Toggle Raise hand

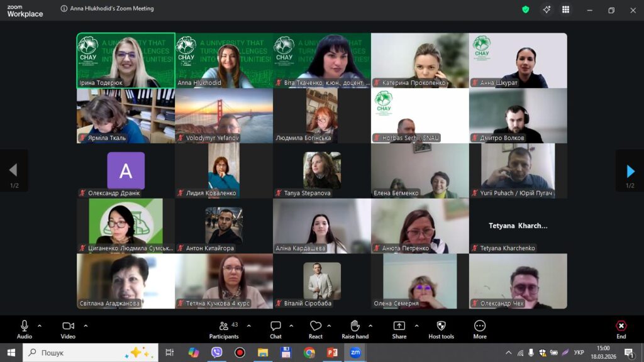(x=355, y=329)
